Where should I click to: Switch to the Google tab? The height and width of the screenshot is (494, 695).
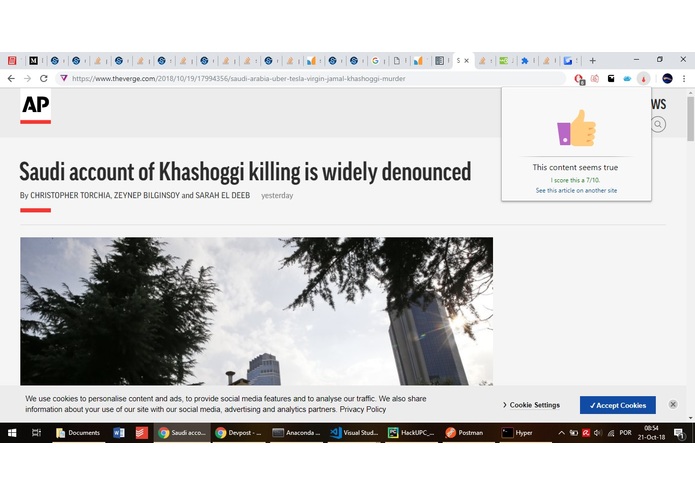point(375,61)
